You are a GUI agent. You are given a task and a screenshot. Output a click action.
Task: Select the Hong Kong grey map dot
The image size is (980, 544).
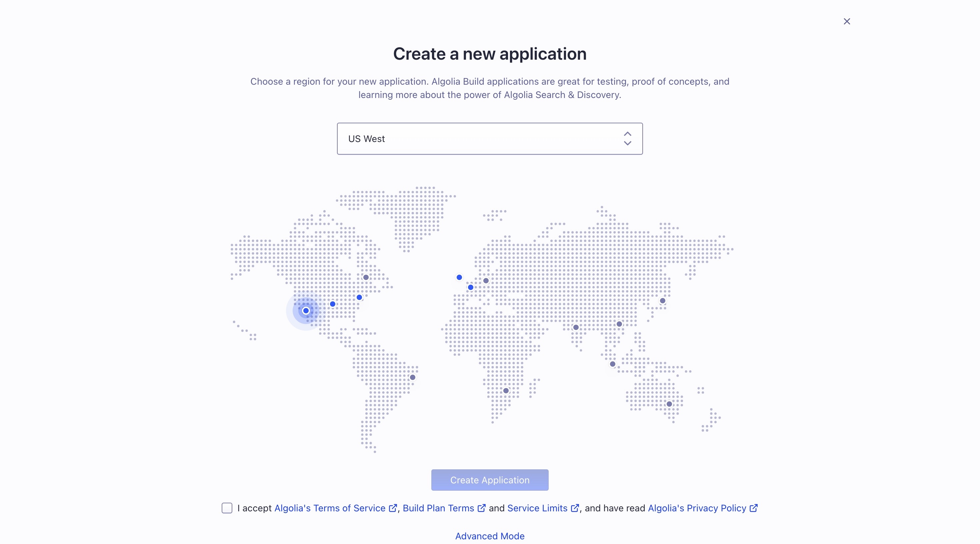coord(619,324)
